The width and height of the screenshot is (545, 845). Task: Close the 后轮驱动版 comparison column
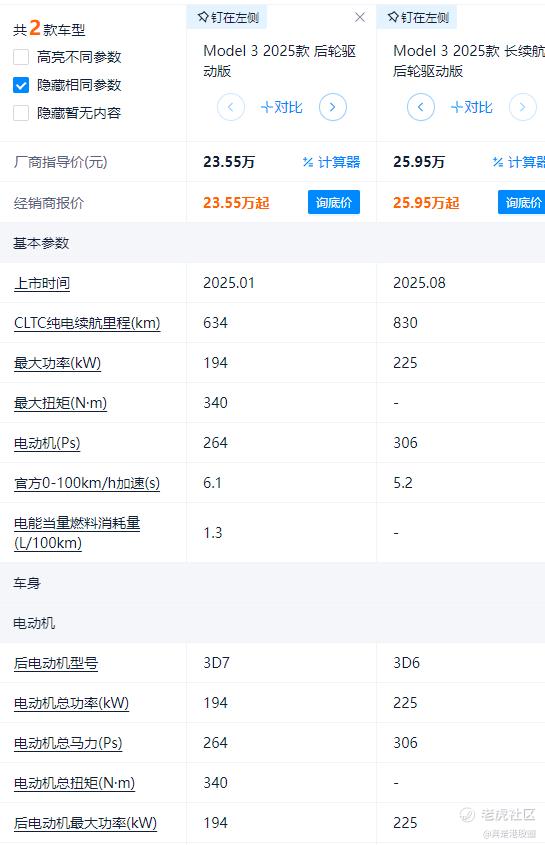(360, 17)
